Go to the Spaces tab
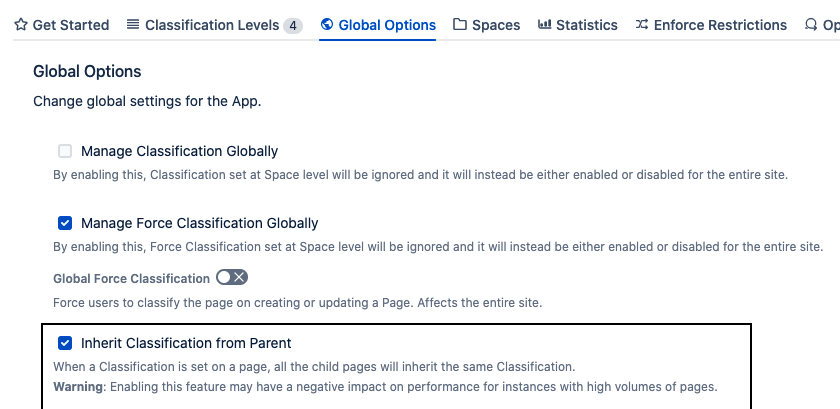This screenshot has height=409, width=840. [496, 25]
